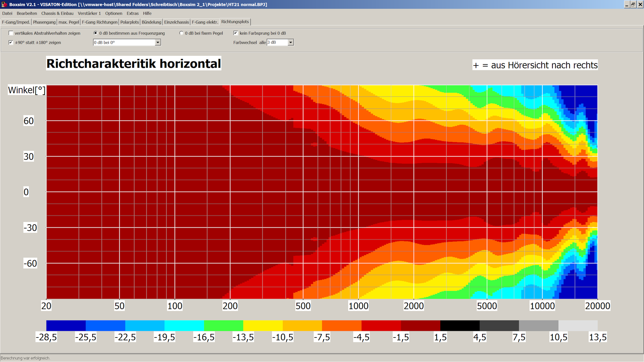Click the dark blue legend swatch
Image resolution: width=644 pixels, height=362 pixels.
coord(66,326)
